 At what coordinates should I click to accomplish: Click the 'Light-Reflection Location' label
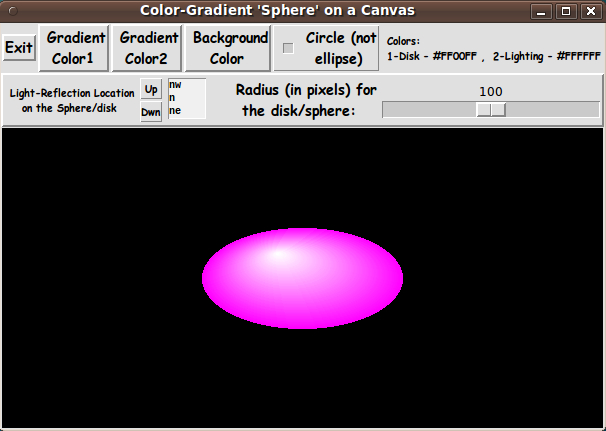(x=71, y=101)
